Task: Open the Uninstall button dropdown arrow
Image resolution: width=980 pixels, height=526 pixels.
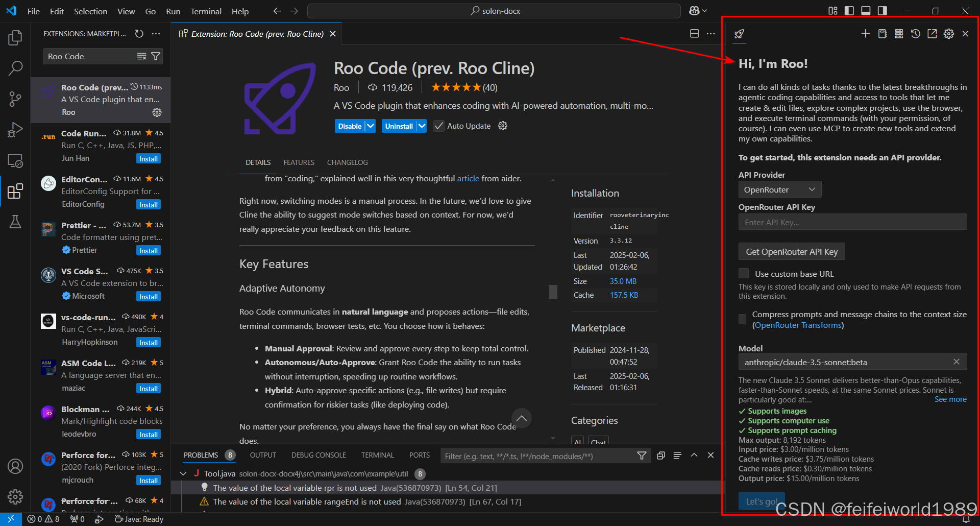Action: point(421,126)
